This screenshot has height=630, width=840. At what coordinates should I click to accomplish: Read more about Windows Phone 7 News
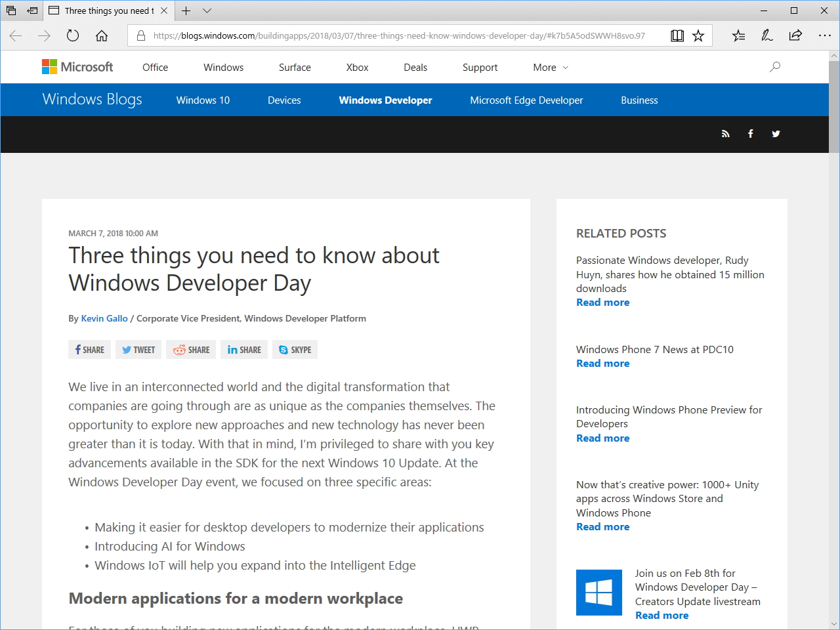602,363
